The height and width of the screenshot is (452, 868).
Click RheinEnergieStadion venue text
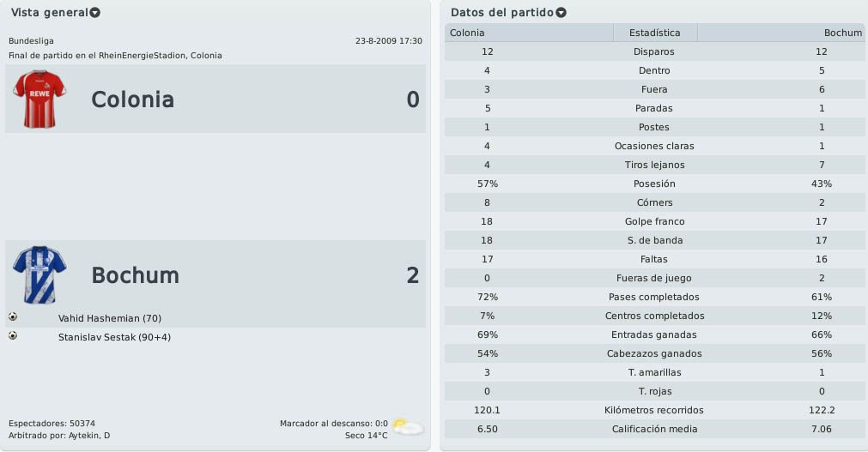click(x=143, y=56)
